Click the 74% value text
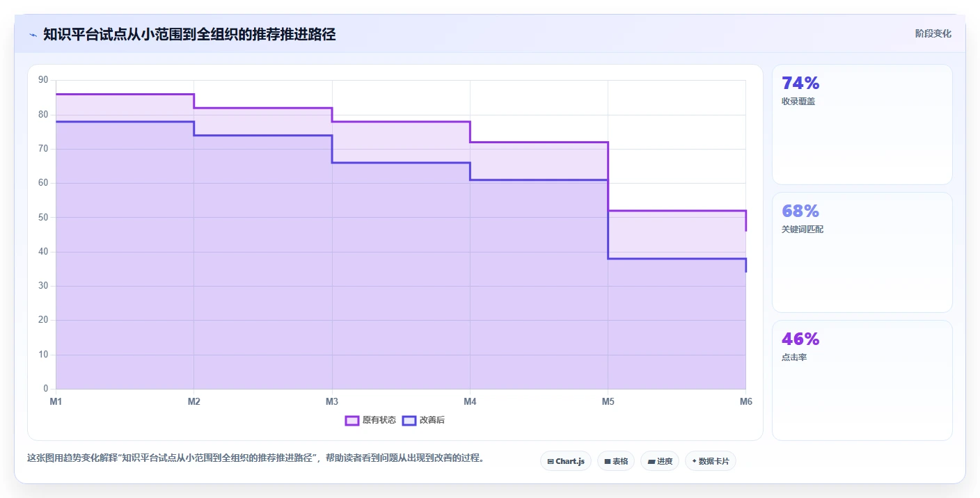This screenshot has height=498, width=980. 800,83
